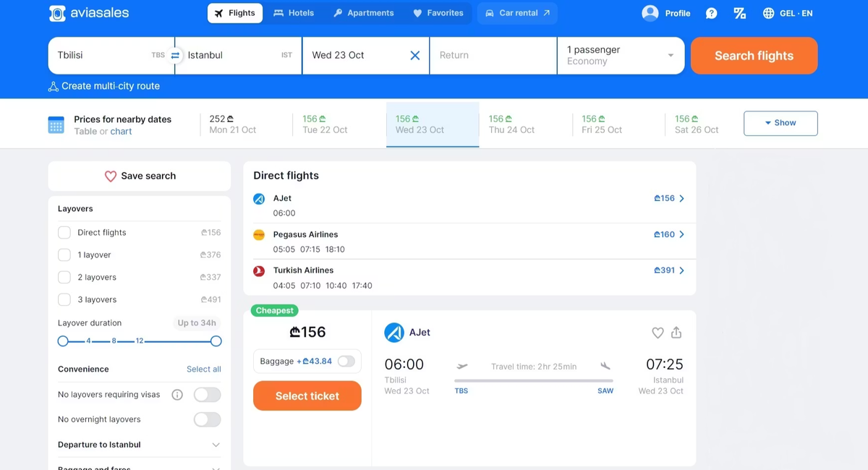Click the Cheapest badge label
This screenshot has height=470, width=868.
(x=275, y=310)
